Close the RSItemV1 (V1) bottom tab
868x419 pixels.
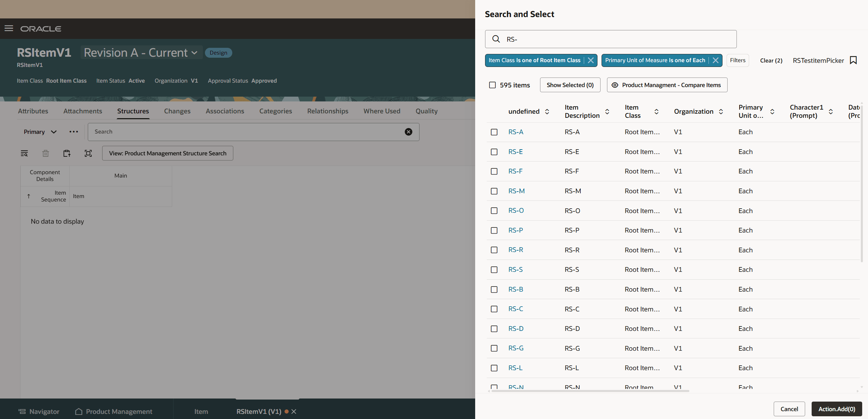click(x=294, y=411)
